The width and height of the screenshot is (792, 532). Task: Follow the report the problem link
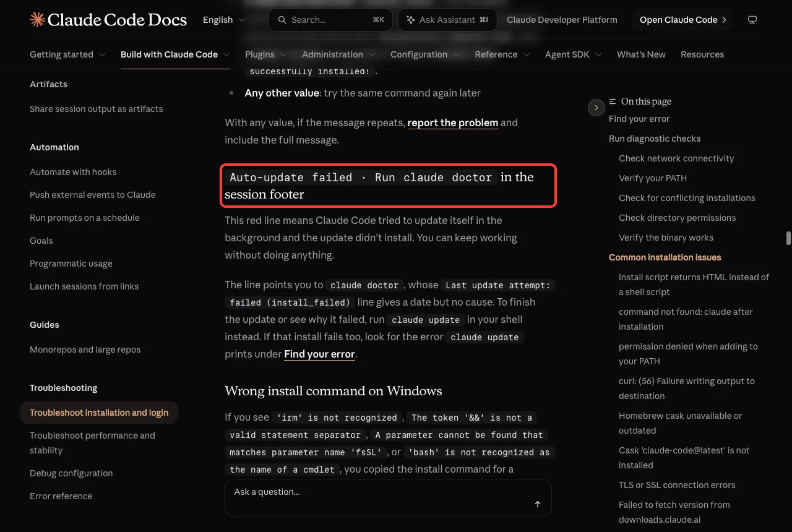[x=453, y=122]
